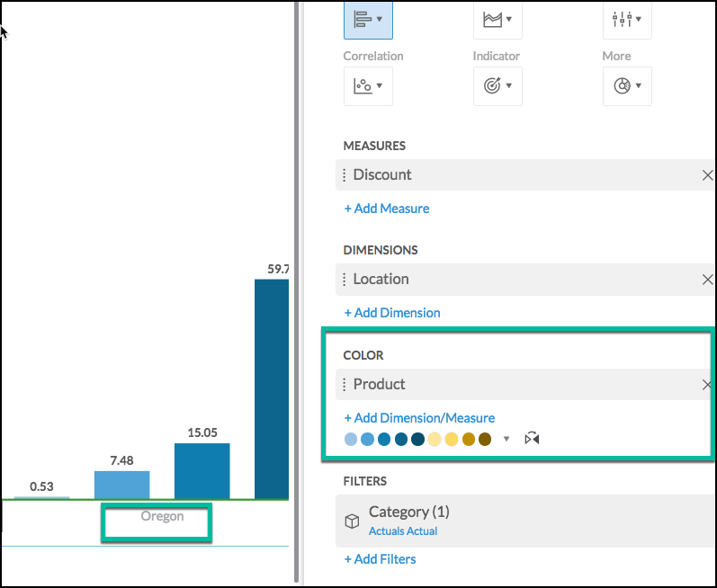This screenshot has height=588, width=717.
Task: Select the Correlation scatter chart icon
Action: pos(363,86)
